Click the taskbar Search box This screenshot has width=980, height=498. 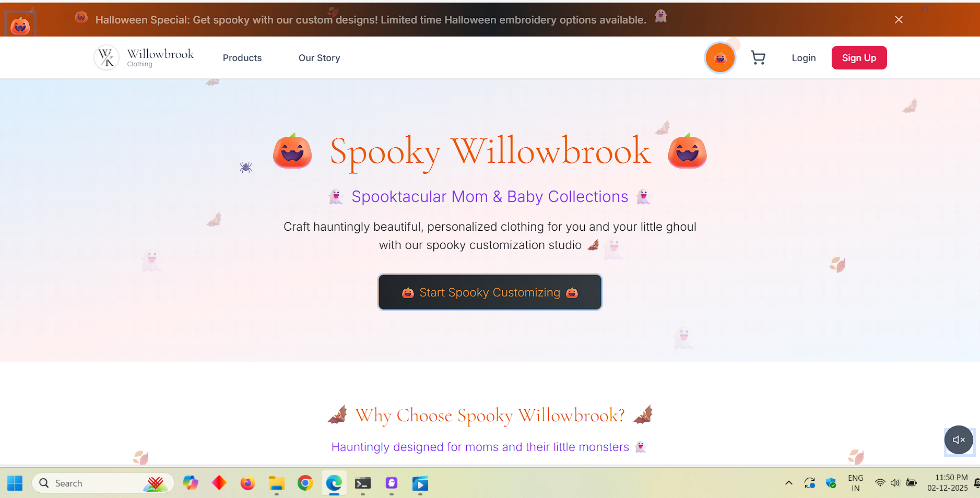[x=103, y=483]
